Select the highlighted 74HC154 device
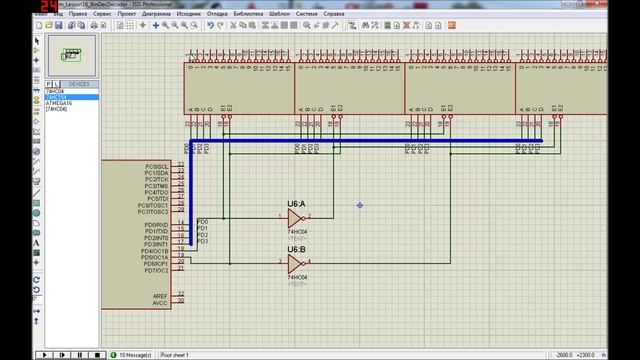640x360 pixels. [x=72, y=97]
